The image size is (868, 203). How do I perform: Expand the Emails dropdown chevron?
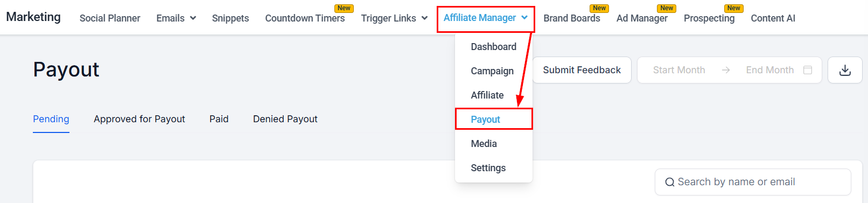tap(193, 18)
